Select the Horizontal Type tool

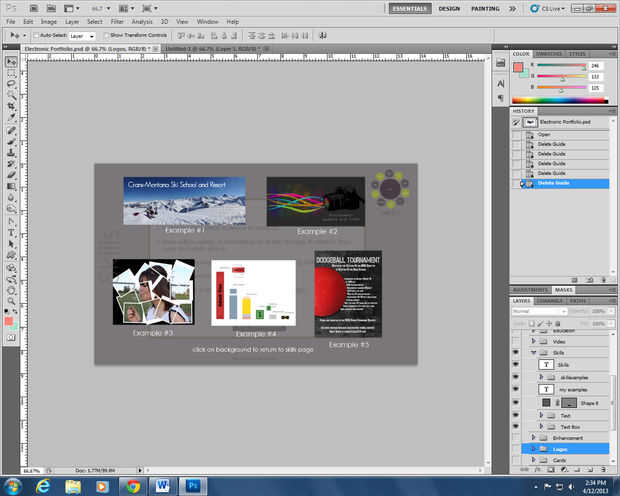pyautogui.click(x=11, y=231)
